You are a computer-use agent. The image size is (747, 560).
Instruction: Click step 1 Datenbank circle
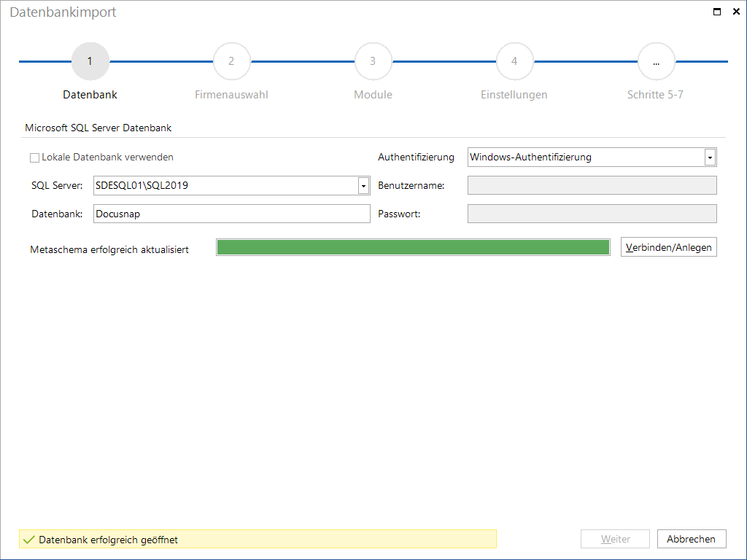tap(90, 61)
